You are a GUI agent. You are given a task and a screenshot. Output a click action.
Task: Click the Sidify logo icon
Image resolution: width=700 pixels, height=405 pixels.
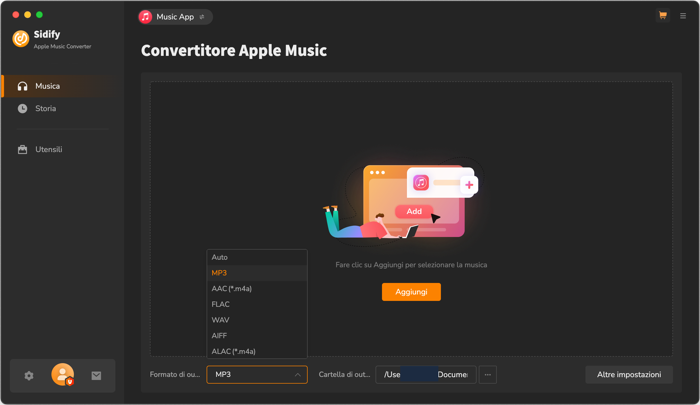(21, 39)
